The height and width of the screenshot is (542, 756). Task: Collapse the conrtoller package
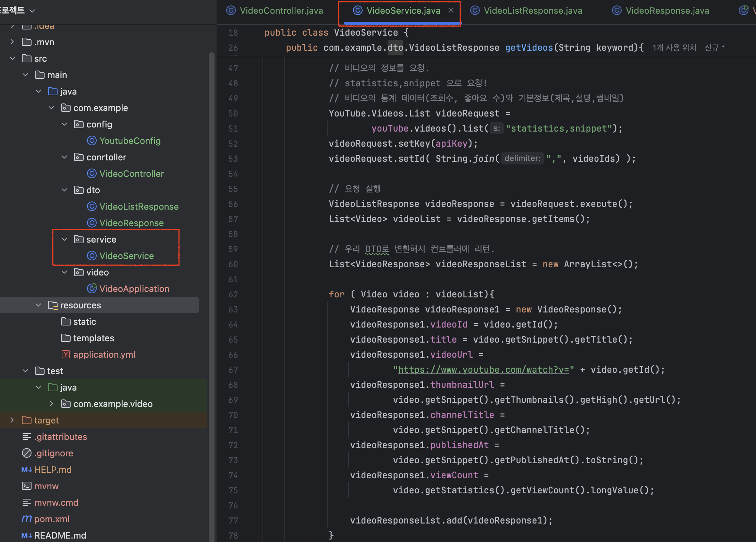pyautogui.click(x=64, y=157)
